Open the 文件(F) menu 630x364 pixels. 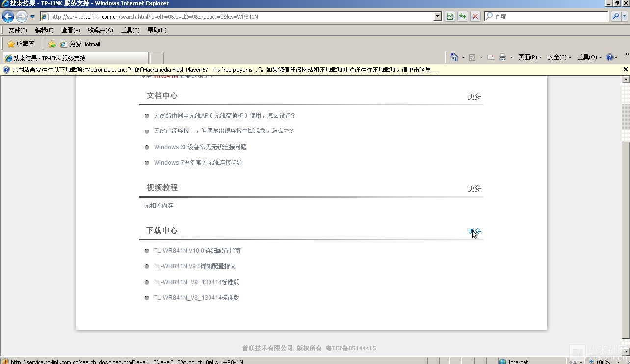pyautogui.click(x=18, y=30)
